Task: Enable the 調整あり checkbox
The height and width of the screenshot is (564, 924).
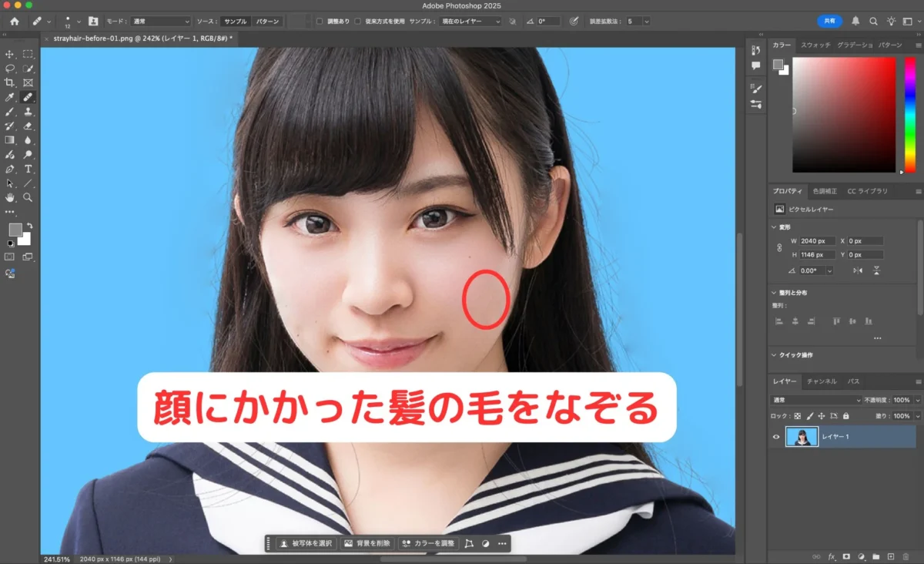Action: point(320,22)
